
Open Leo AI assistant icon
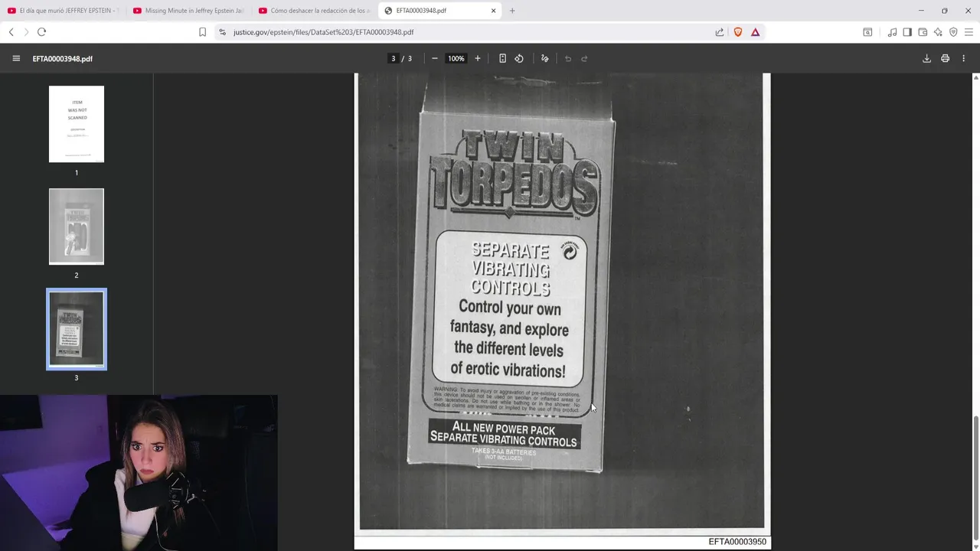click(x=938, y=32)
